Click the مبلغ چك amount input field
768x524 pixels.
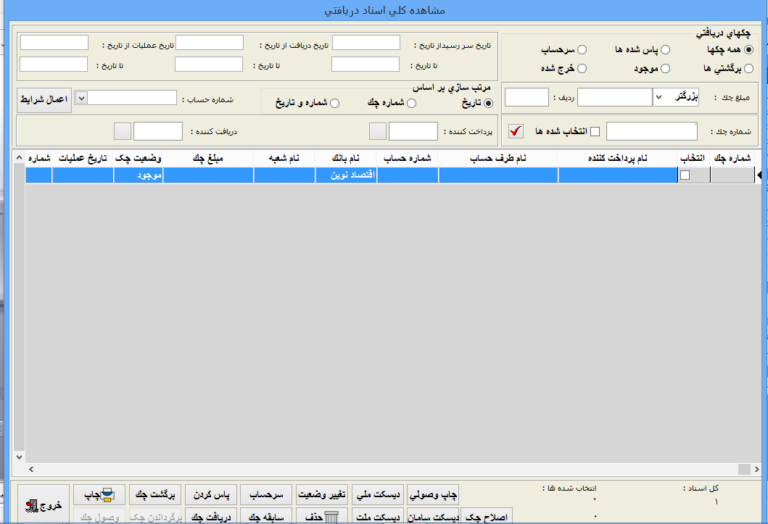(615, 97)
